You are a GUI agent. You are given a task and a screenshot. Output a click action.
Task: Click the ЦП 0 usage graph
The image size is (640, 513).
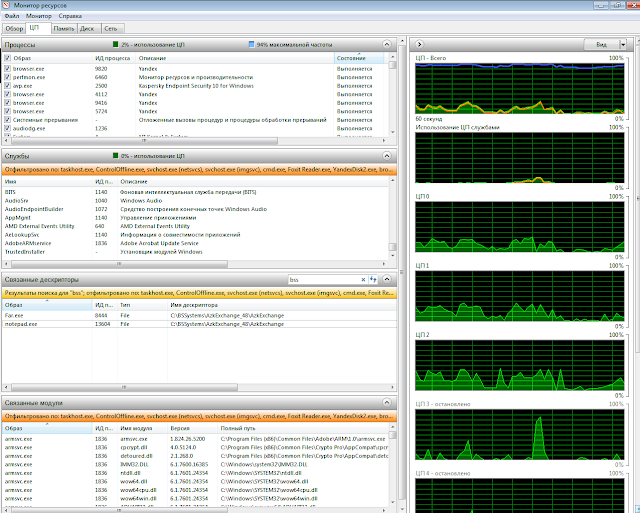tap(520, 227)
